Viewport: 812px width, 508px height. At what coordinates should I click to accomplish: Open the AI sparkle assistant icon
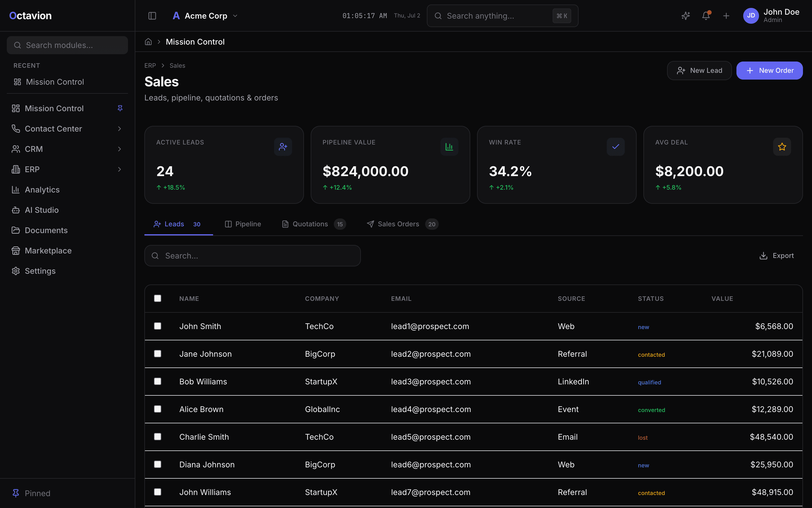[685, 16]
